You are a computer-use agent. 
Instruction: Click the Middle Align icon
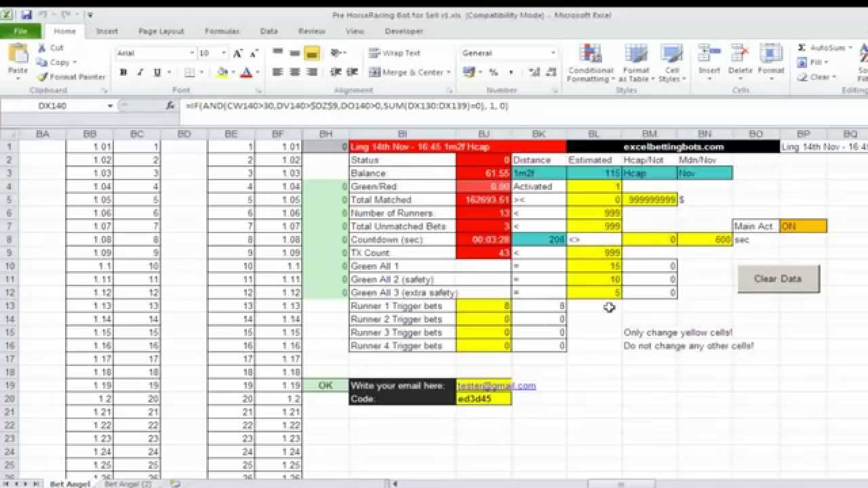(294, 53)
